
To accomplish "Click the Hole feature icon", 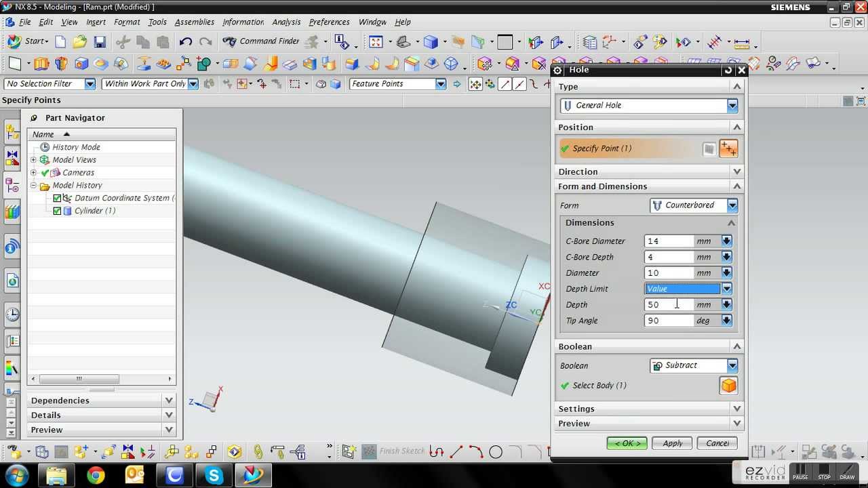I will click(x=81, y=64).
